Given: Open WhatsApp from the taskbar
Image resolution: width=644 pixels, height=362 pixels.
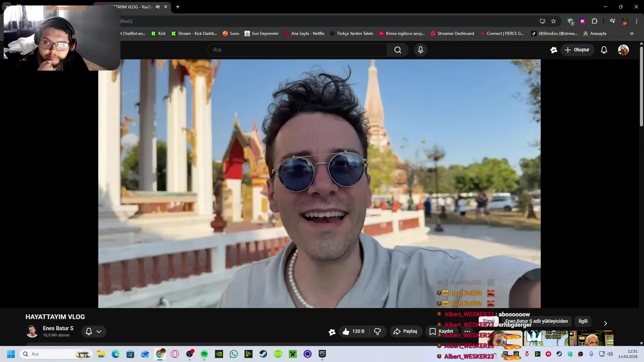Looking at the screenshot, I should pyautogui.click(x=233, y=354).
